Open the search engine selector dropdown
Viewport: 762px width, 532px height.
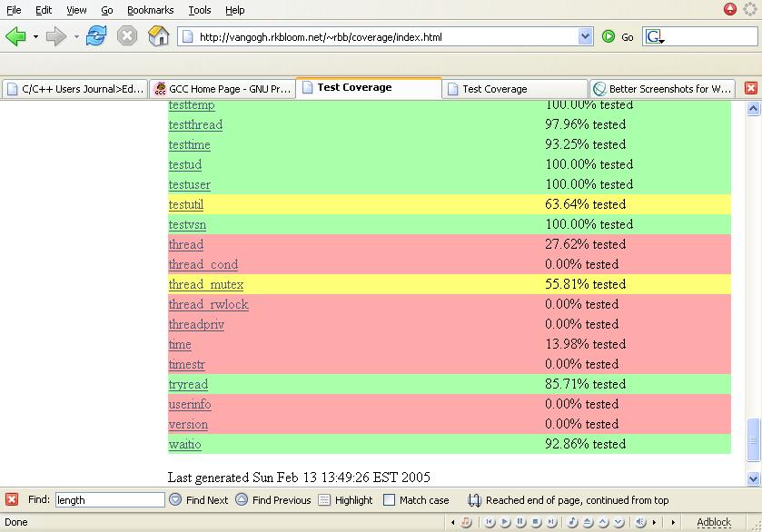(655, 37)
